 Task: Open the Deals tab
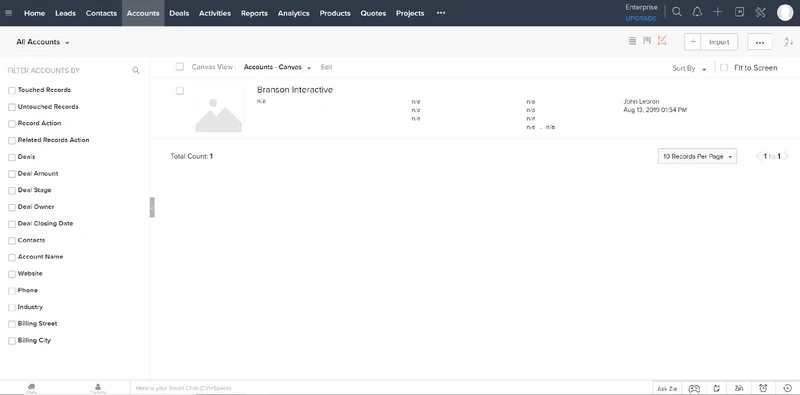179,13
